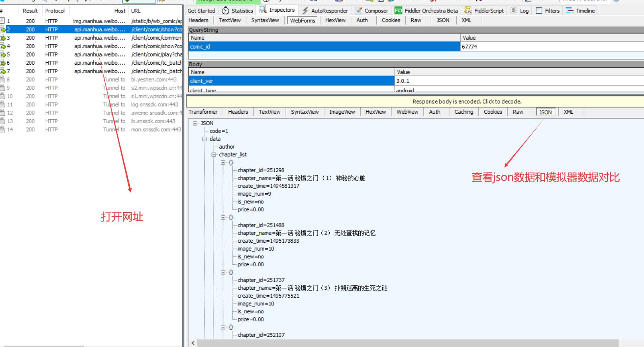Open the Statistics tab with clock icon
This screenshot has height=347, width=644.
click(x=237, y=11)
